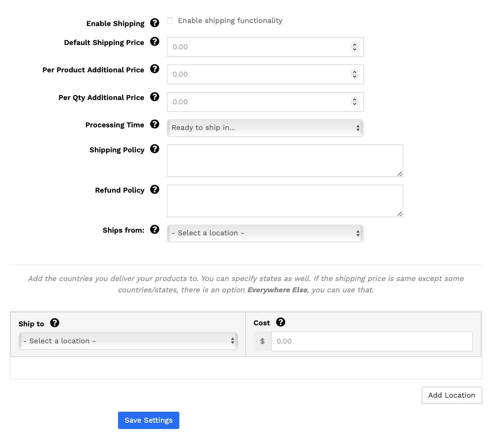The image size is (504, 436).
Task: Click help icon next to Default Shipping Price
Action: pos(155,42)
